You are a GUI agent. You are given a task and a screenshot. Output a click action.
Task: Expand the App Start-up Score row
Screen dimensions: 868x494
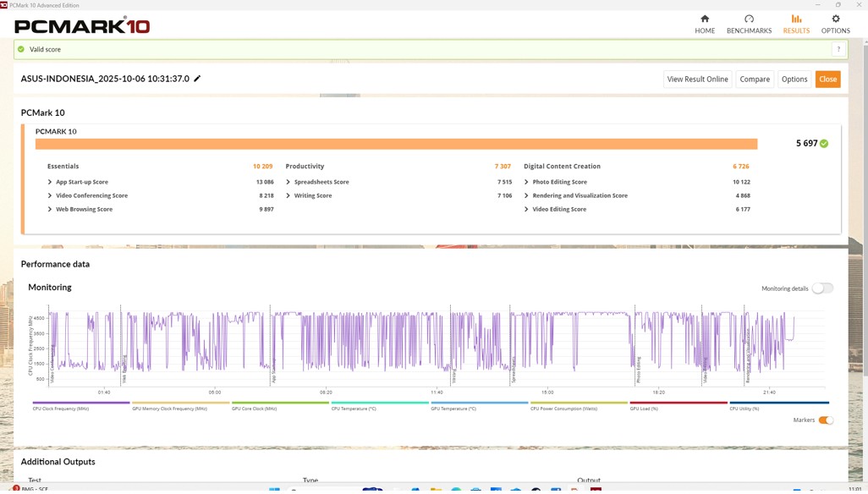(50, 182)
